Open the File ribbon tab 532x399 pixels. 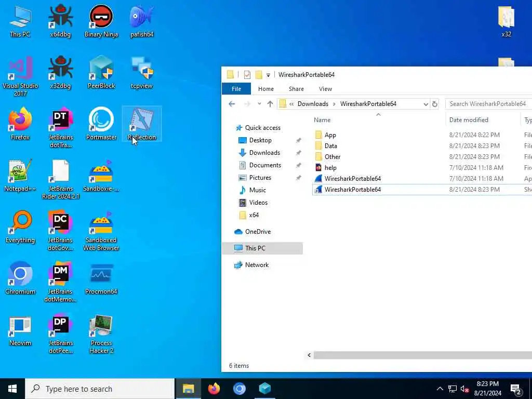236,89
